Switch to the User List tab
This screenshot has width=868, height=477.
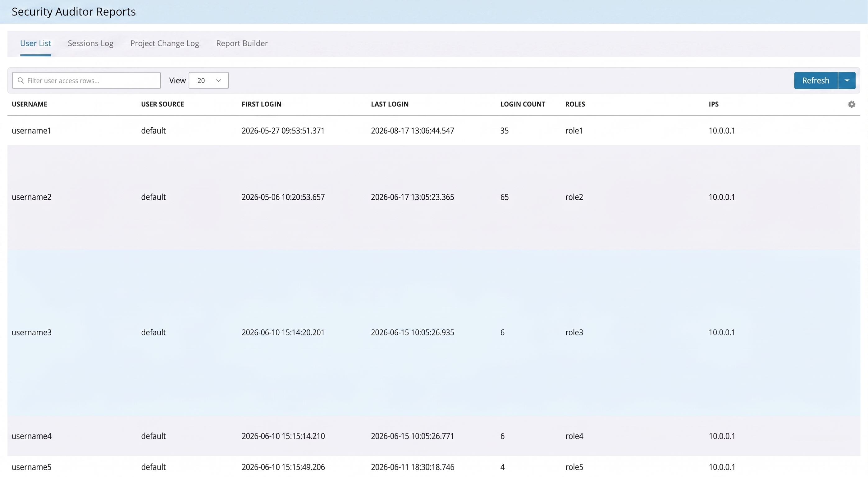pos(35,43)
